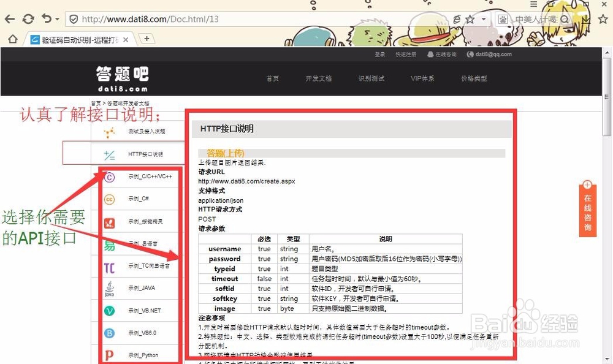This screenshot has height=364, width=613.
Task: Click the softkey parameter cell
Action: [225, 298]
